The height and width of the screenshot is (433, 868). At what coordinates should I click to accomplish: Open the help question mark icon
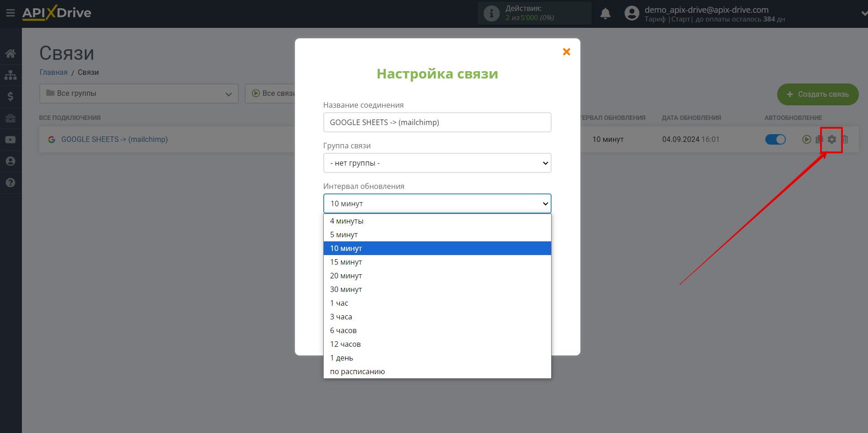[x=11, y=183]
